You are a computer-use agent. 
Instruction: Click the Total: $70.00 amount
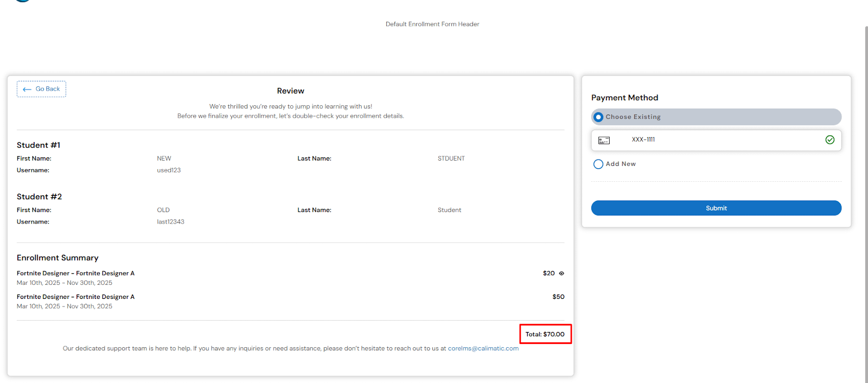(545, 334)
